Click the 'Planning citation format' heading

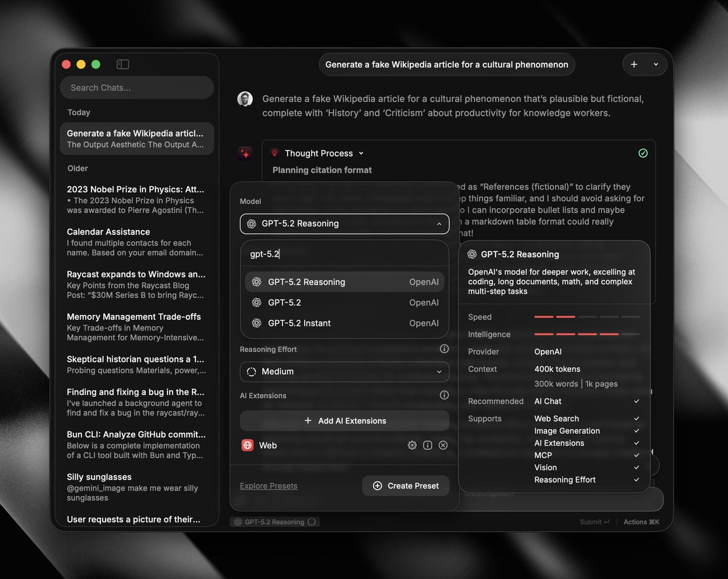[x=322, y=170]
